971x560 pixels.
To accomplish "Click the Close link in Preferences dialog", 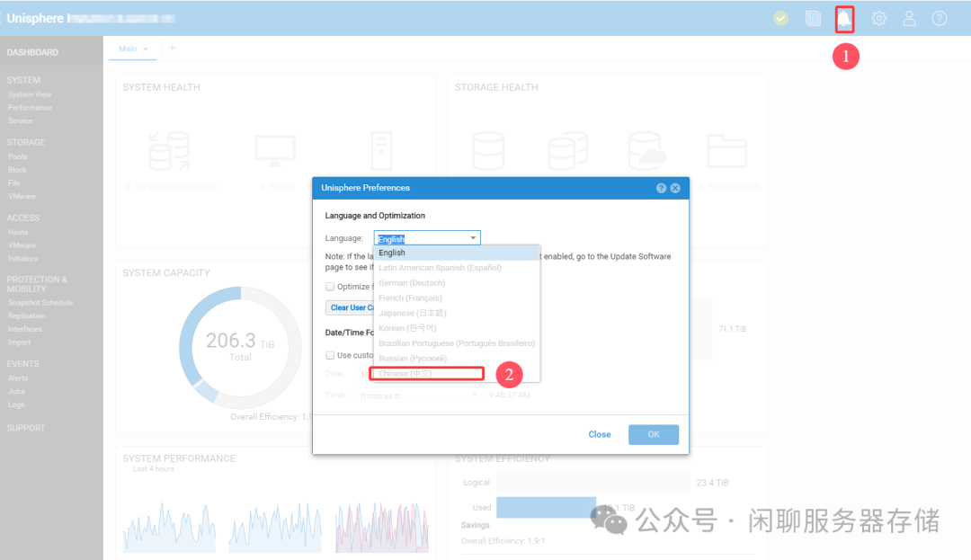I will [600, 434].
